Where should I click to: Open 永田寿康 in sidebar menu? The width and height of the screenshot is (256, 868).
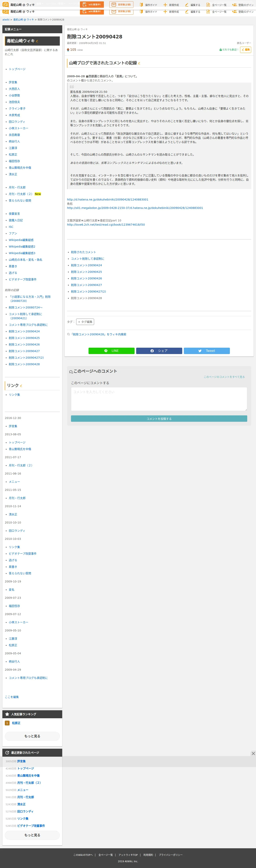(14, 135)
